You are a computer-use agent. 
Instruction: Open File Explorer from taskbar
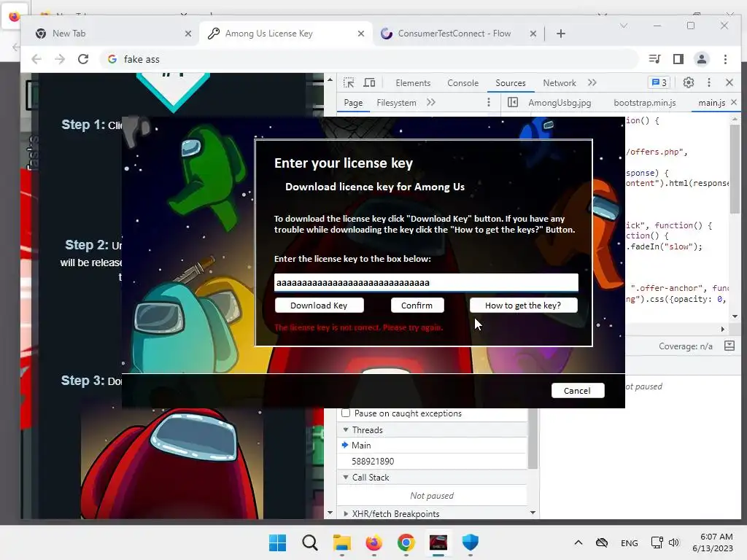342,542
